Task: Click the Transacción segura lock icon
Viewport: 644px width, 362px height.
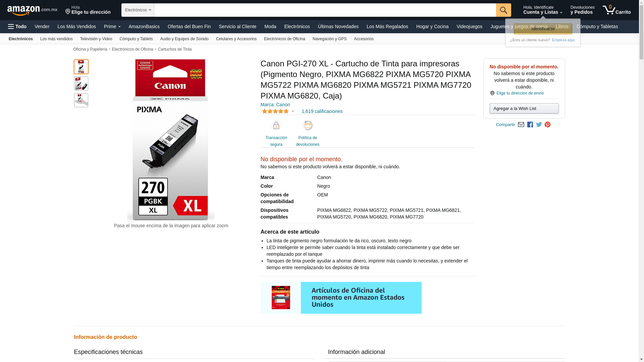Action: 276,126
